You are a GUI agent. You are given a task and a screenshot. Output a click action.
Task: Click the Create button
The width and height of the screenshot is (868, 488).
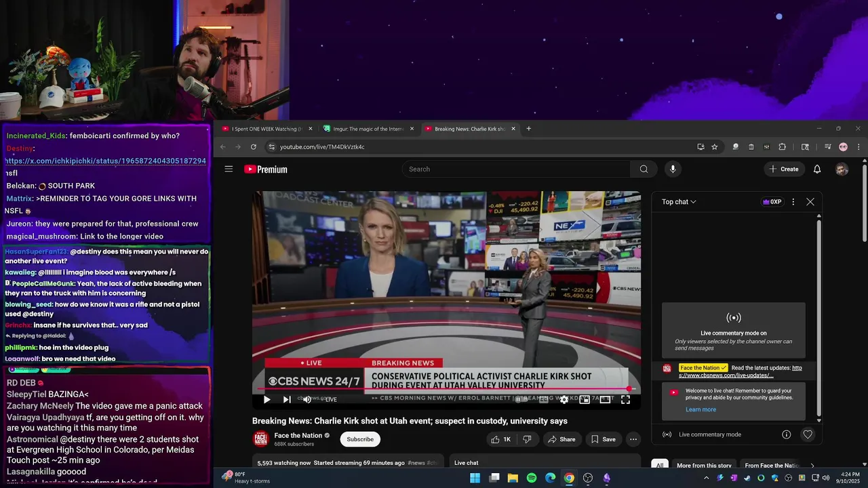coord(783,169)
